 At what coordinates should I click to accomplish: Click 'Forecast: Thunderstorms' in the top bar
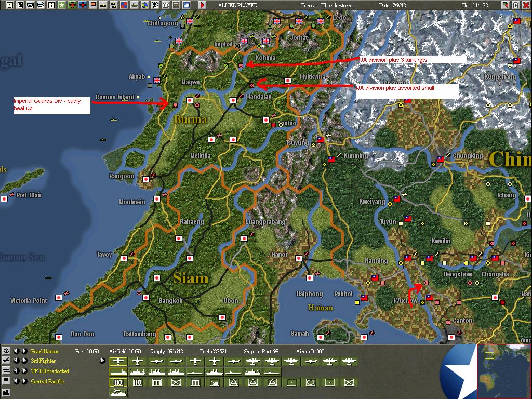[328, 5]
